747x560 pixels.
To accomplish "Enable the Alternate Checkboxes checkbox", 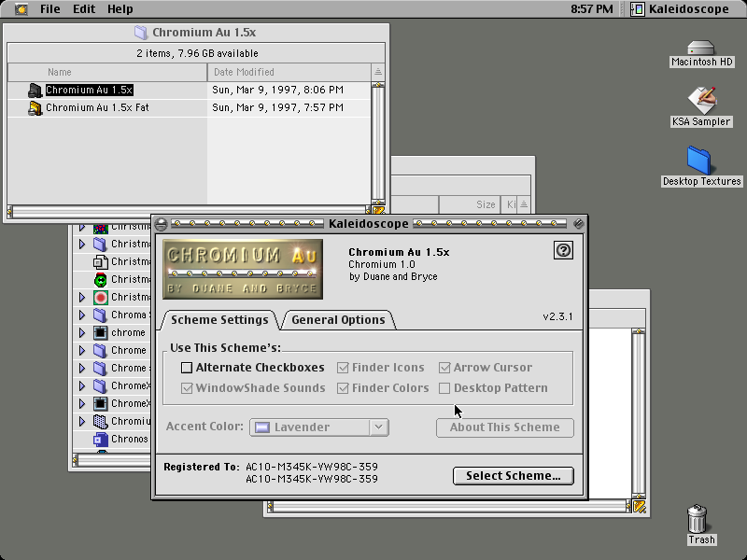I will [x=187, y=368].
